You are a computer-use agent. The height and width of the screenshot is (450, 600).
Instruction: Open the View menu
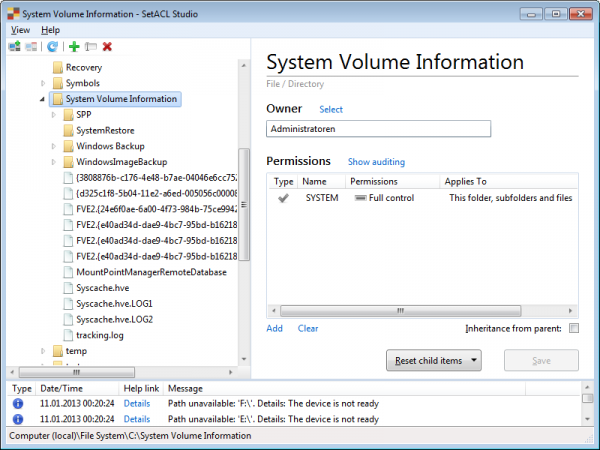(20, 30)
